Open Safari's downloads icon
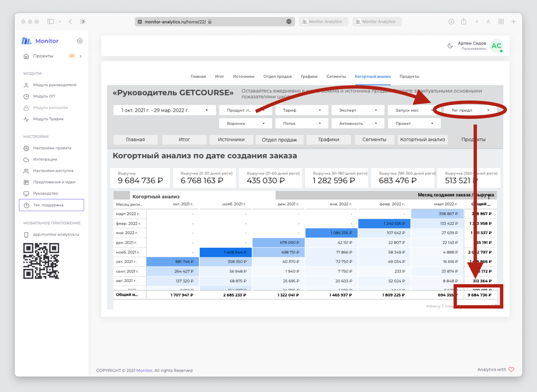This screenshot has width=537, height=392. coord(451,21)
